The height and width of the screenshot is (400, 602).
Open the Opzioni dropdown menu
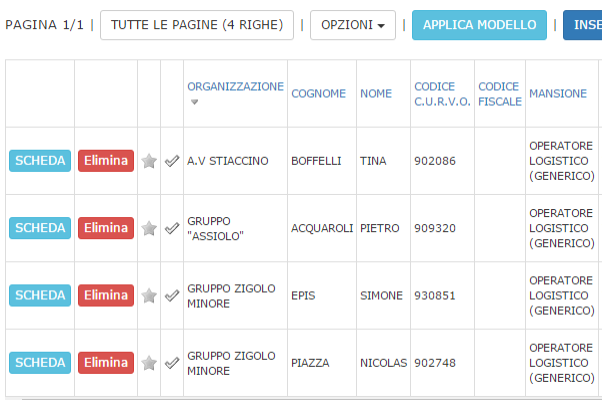tap(352, 25)
